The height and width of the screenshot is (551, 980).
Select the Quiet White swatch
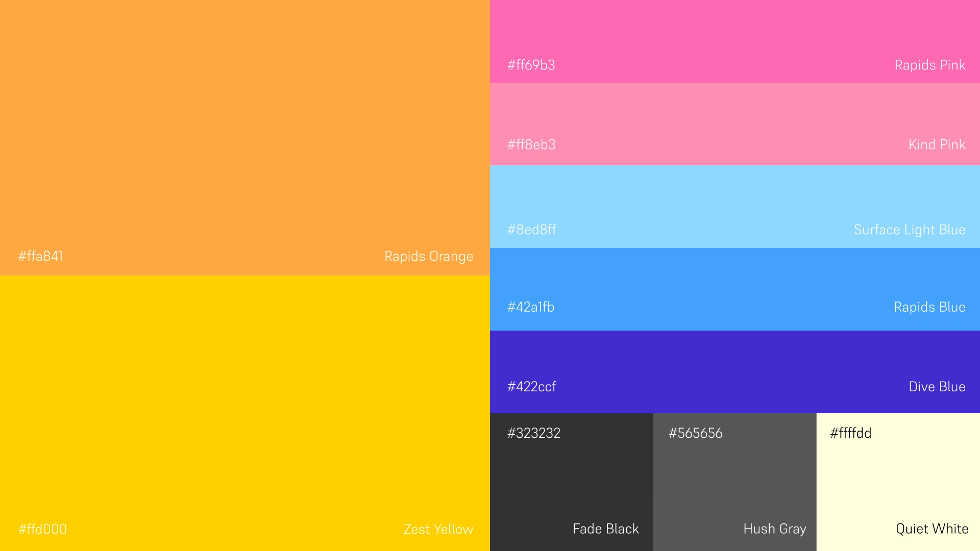[x=898, y=482]
